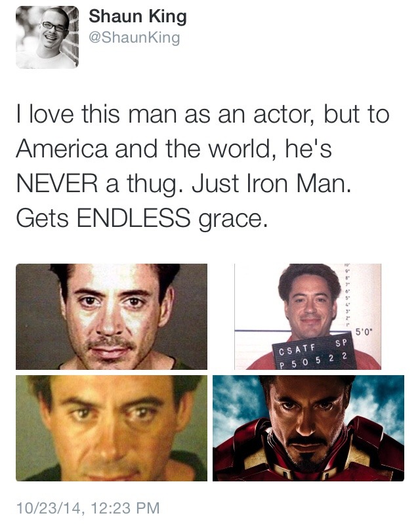Click the 12:23 PM time text
This screenshot has width=420, height=524.
(x=125, y=508)
